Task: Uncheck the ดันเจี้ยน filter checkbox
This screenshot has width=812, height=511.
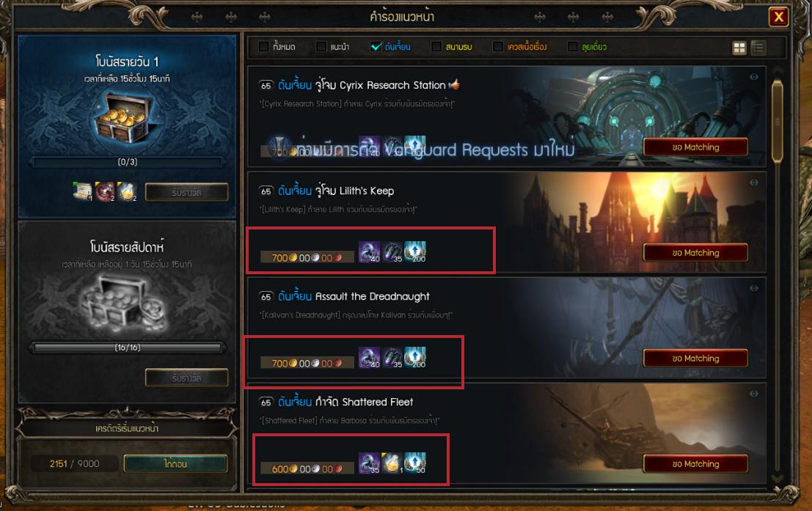Action: pos(376,47)
